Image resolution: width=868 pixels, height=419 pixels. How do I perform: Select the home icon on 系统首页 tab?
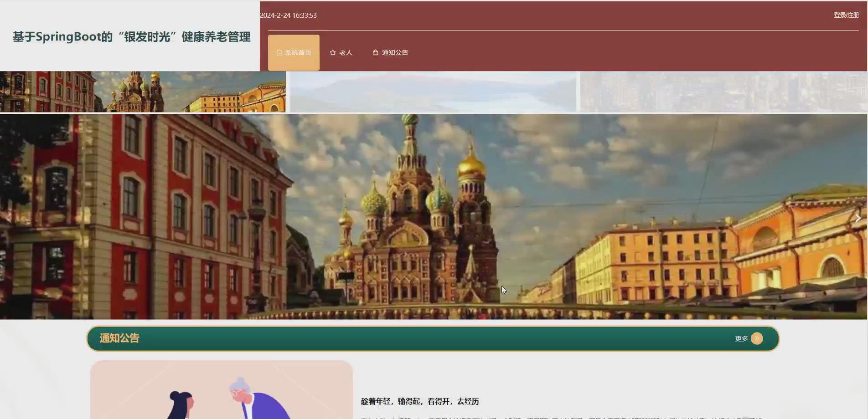[279, 52]
